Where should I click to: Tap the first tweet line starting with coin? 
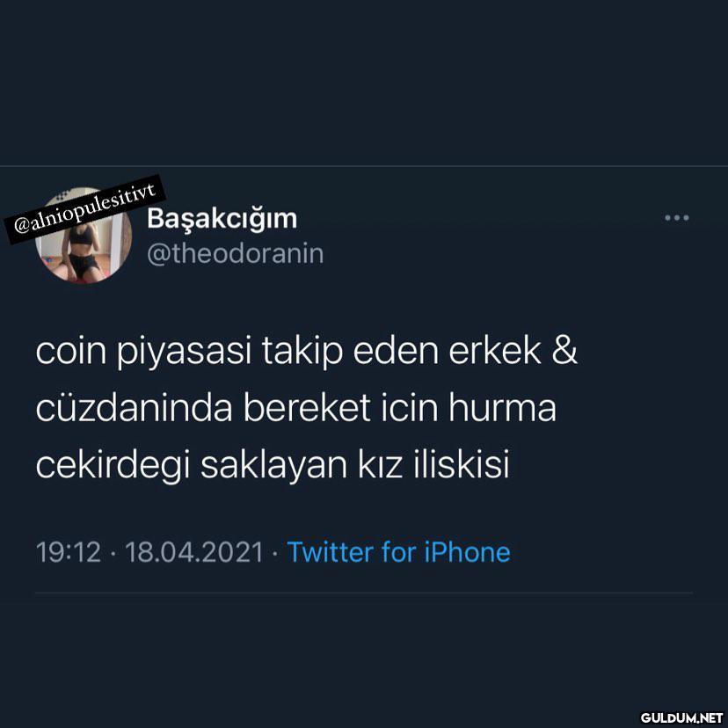tap(307, 351)
